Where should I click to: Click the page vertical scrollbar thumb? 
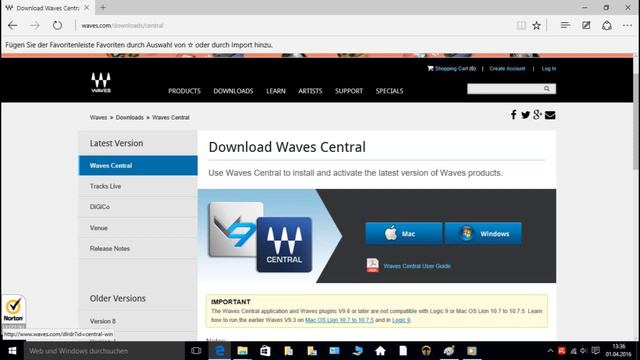tap(636, 122)
